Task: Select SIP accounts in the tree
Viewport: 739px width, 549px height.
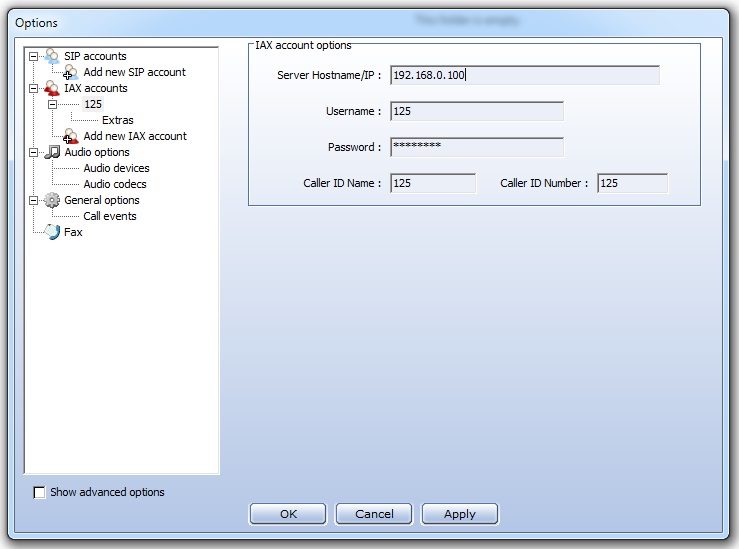Action: [95, 56]
